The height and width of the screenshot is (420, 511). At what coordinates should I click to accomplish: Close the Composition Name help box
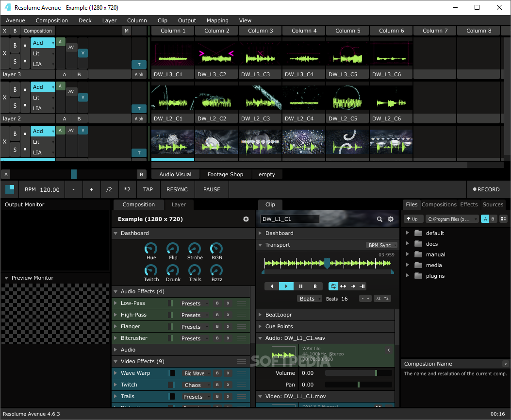[x=506, y=364]
